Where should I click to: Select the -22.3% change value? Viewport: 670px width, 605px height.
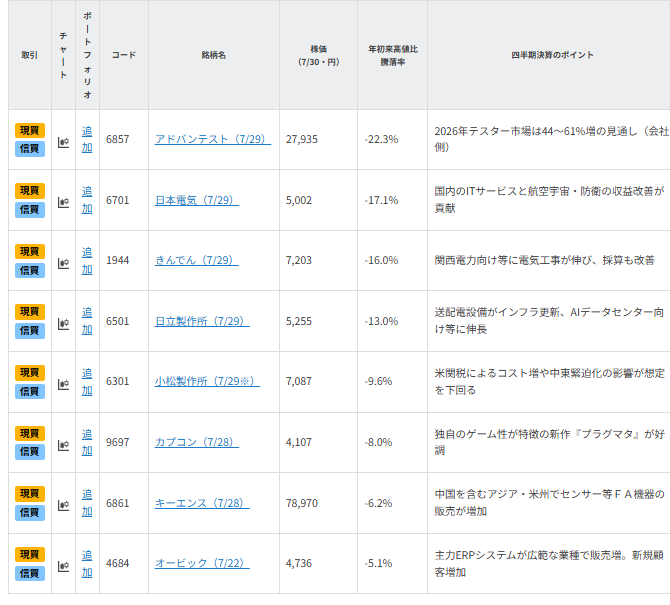381,139
